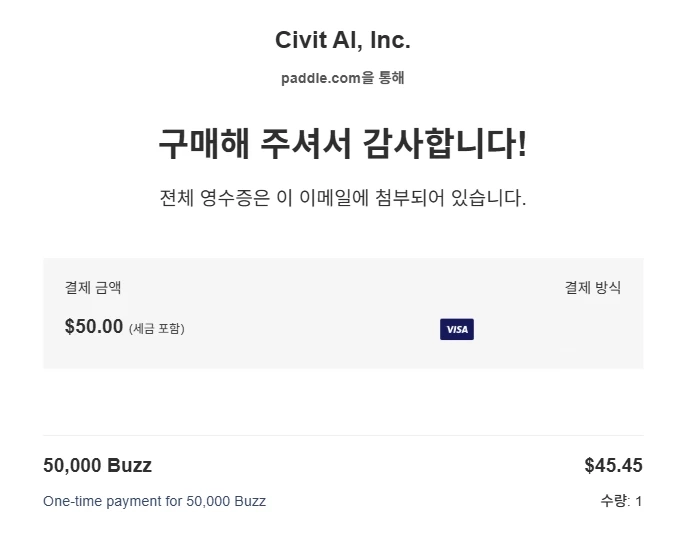This screenshot has width=687, height=541.
Task: Open the paddle.com text link
Action: pos(321,78)
